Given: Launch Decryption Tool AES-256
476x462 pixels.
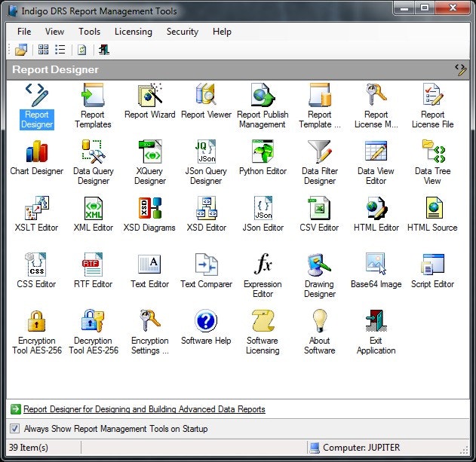Looking at the screenshot, I should (94, 332).
